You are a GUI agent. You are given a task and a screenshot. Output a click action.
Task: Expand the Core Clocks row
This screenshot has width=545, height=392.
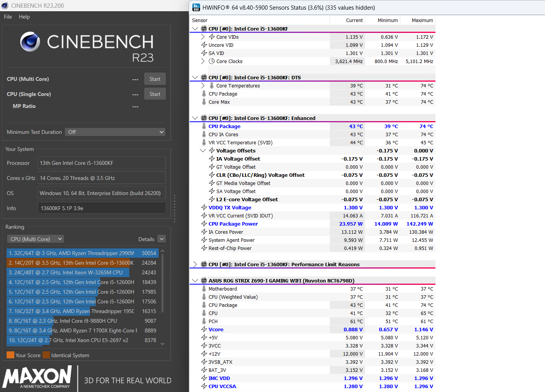point(203,61)
